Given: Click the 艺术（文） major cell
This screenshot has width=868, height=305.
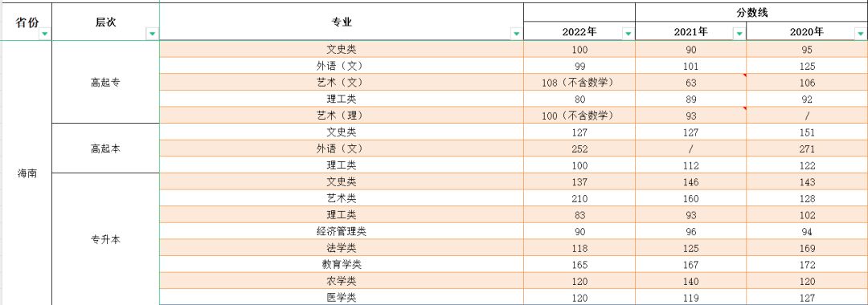Looking at the screenshot, I should 342,83.
